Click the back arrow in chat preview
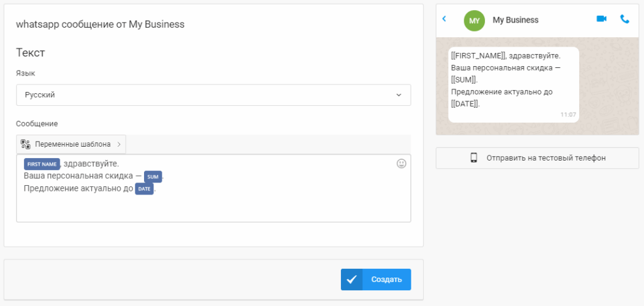This screenshot has height=306, width=644. pos(444,19)
